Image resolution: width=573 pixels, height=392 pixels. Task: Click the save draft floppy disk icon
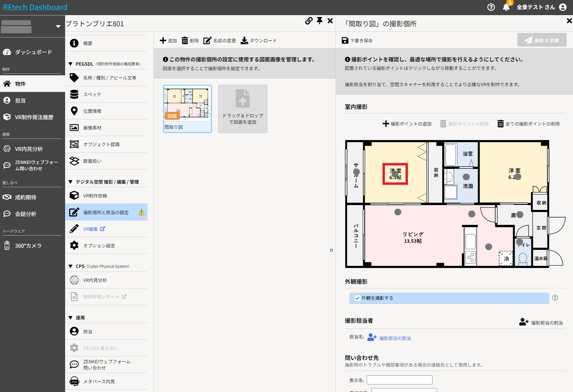point(345,41)
